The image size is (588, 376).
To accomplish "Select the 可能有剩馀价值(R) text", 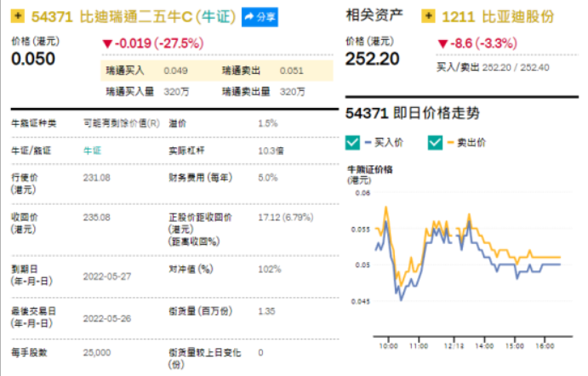I will [122, 123].
